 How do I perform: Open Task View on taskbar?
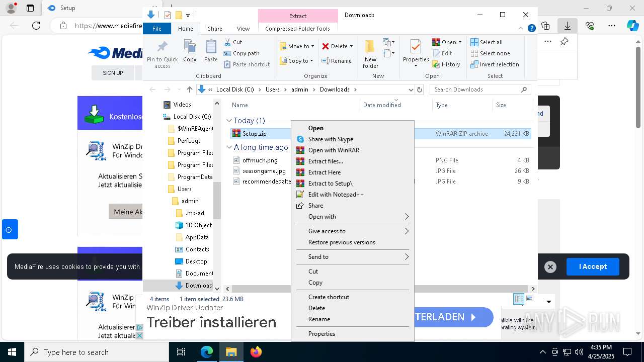point(181,352)
